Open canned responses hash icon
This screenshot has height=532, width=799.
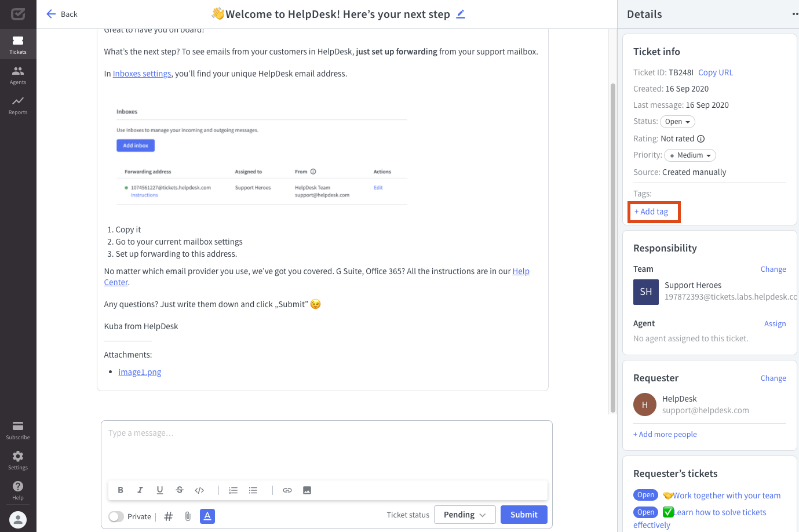169,516
